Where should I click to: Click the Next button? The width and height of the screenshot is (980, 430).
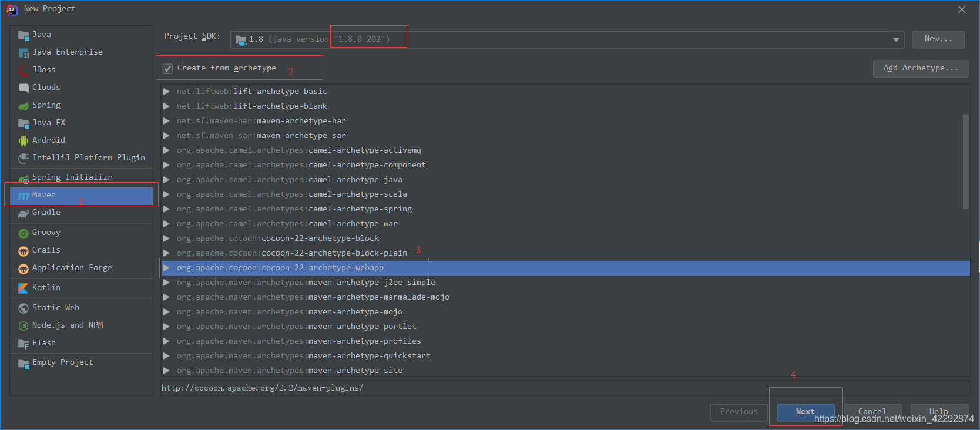[x=806, y=412]
